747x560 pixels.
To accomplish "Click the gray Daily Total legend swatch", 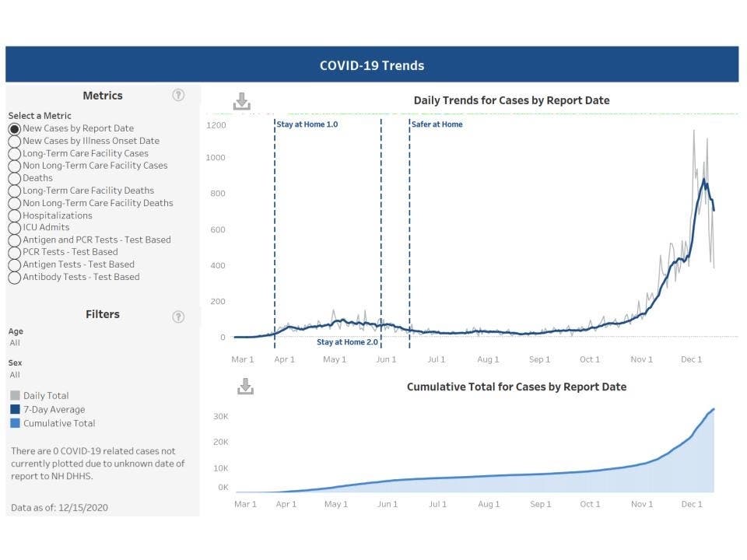I will pyautogui.click(x=13, y=395).
